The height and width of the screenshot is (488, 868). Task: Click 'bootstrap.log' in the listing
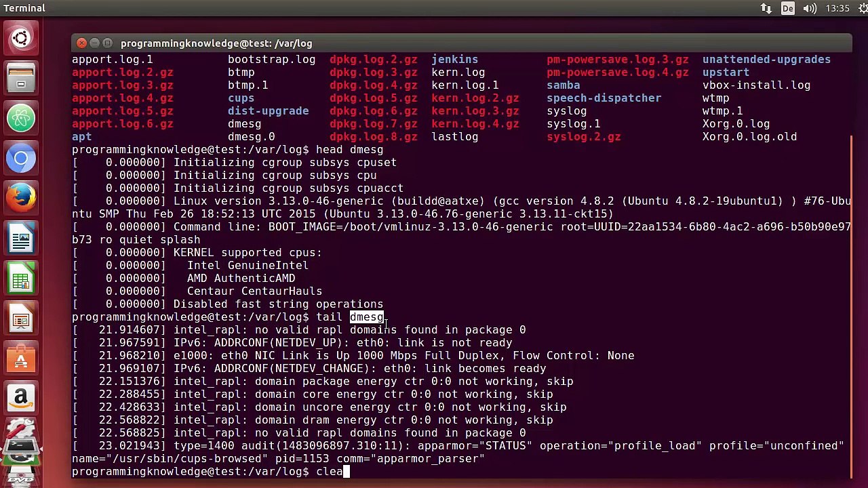click(272, 60)
